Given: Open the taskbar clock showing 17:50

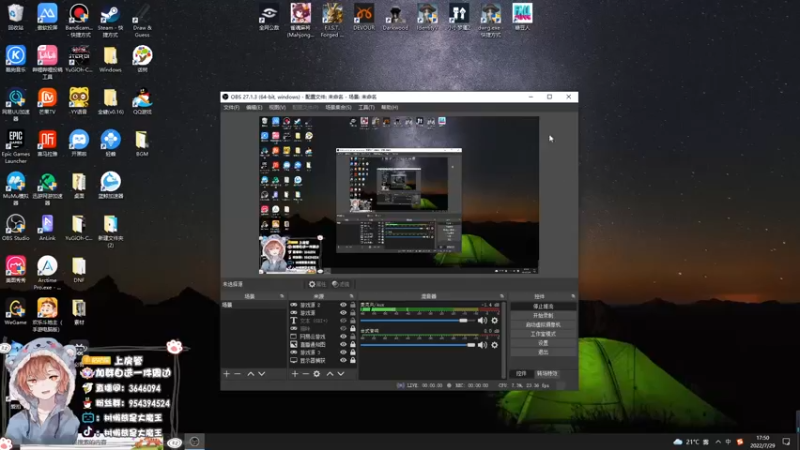Looking at the screenshot, I should tap(762, 442).
